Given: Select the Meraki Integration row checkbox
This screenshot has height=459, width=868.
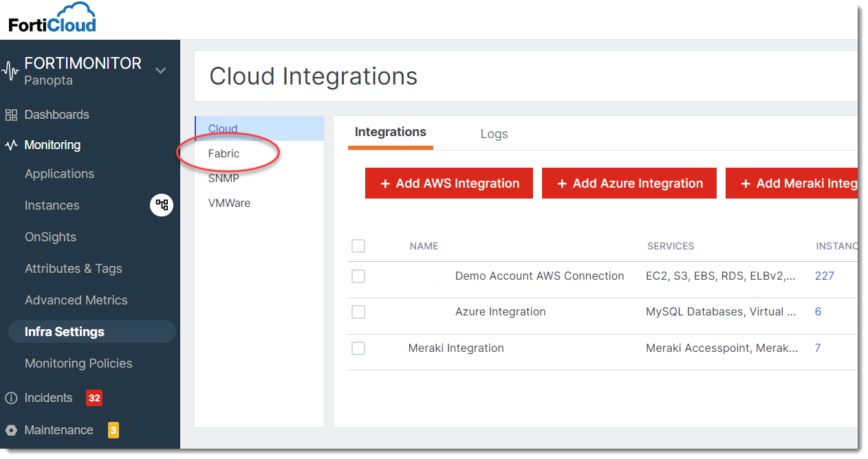Looking at the screenshot, I should (358, 348).
